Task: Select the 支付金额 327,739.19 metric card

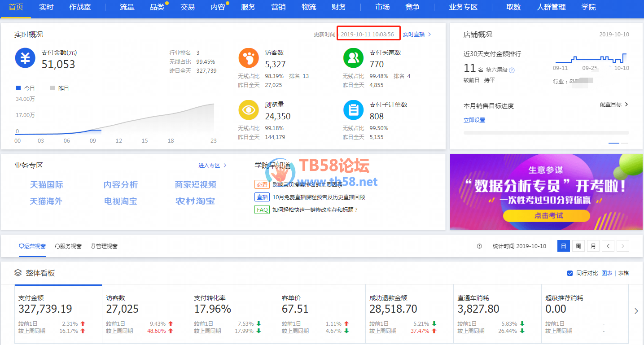Action: [58, 314]
